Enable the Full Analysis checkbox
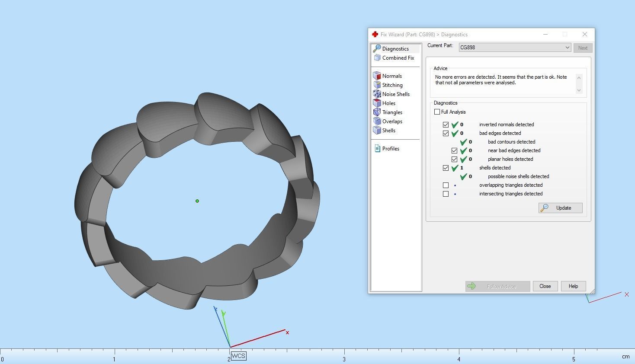The height and width of the screenshot is (364, 635). [437, 112]
